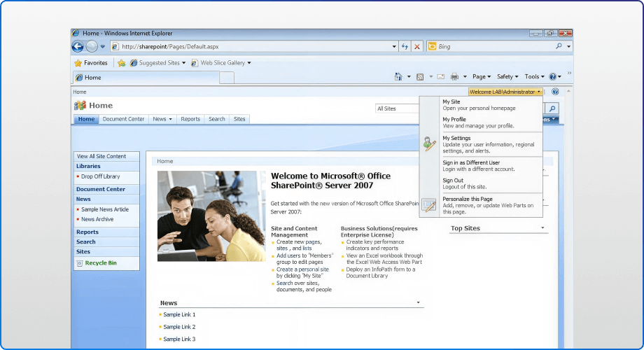This screenshot has width=644, height=350.
Task: Click the welcome photo of two people
Action: tap(211, 216)
